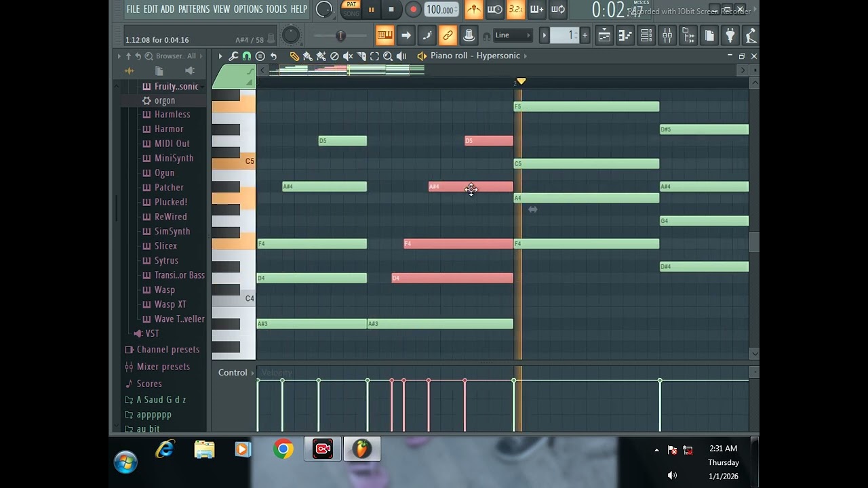Screen dimensions: 868x488
Task: Switch to PAT pattern mode
Action: pos(351,5)
